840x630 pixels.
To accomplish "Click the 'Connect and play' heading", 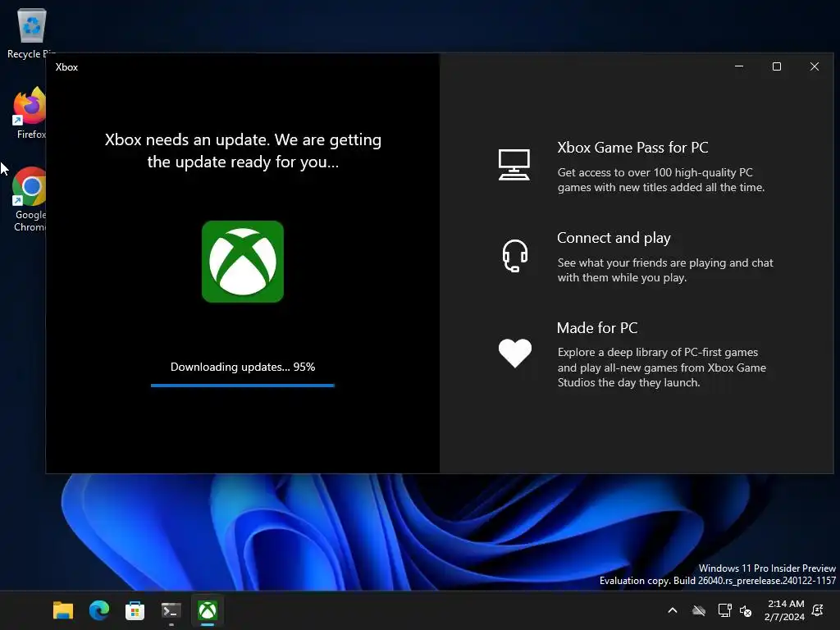I will click(614, 238).
